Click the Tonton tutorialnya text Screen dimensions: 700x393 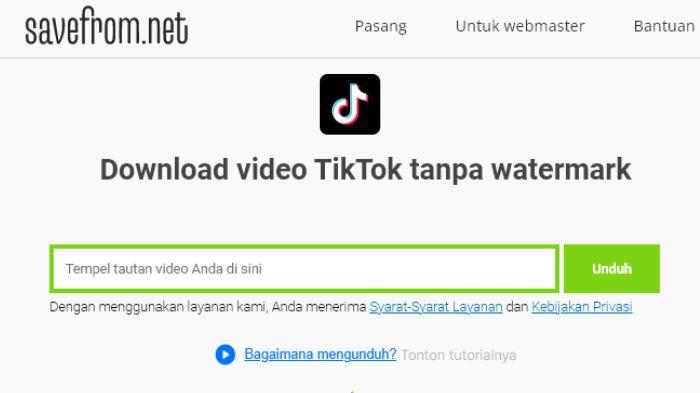(458, 355)
